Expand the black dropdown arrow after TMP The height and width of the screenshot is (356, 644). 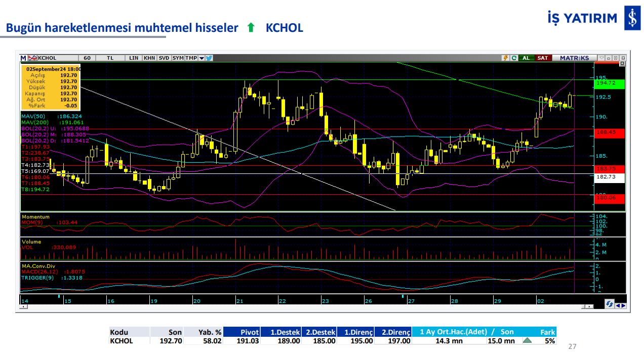pos(202,58)
